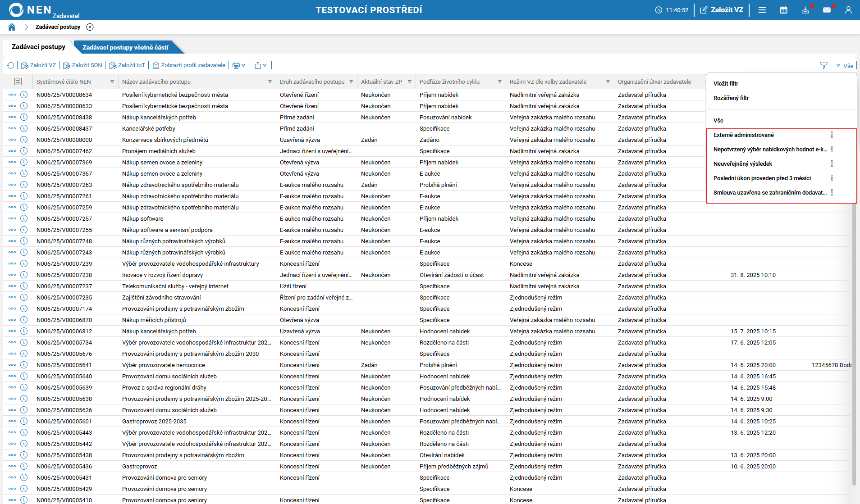Click Založit VZ in the list toolbar
The width and height of the screenshot is (860, 504).
click(x=39, y=65)
